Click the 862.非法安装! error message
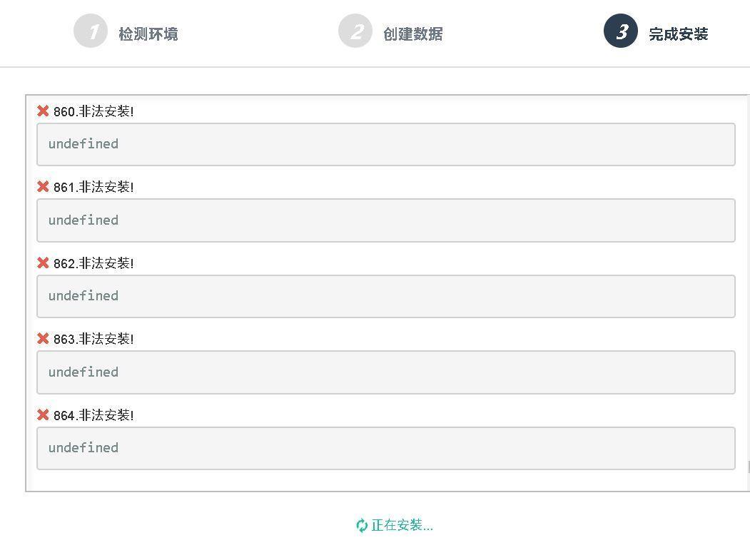Image resolution: width=750 pixels, height=560 pixels. click(x=93, y=263)
